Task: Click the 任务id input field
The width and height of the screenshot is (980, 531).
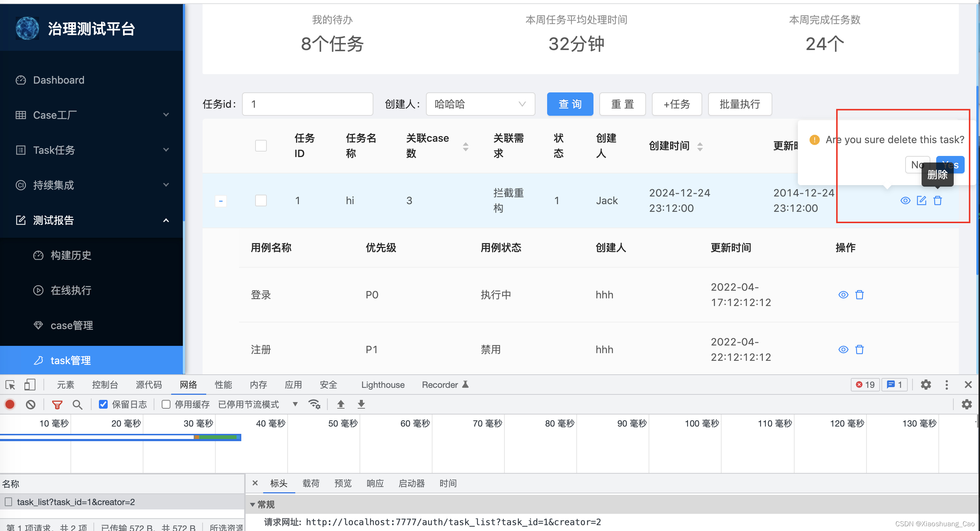Action: 307,104
